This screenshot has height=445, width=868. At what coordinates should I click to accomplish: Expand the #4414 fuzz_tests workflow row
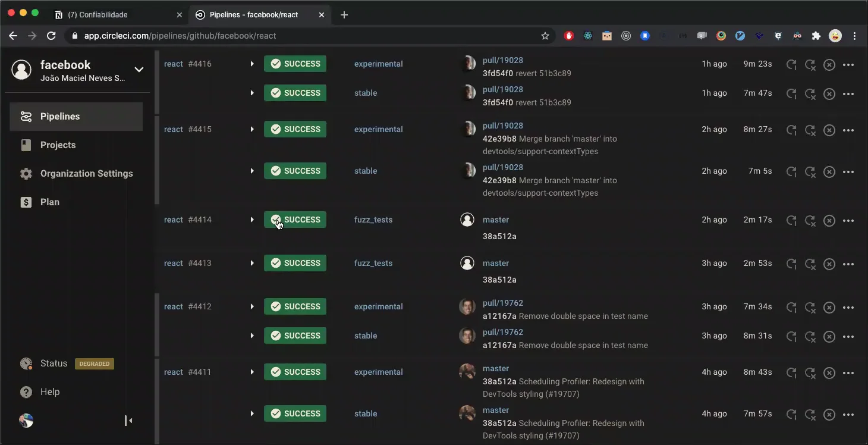tap(252, 220)
